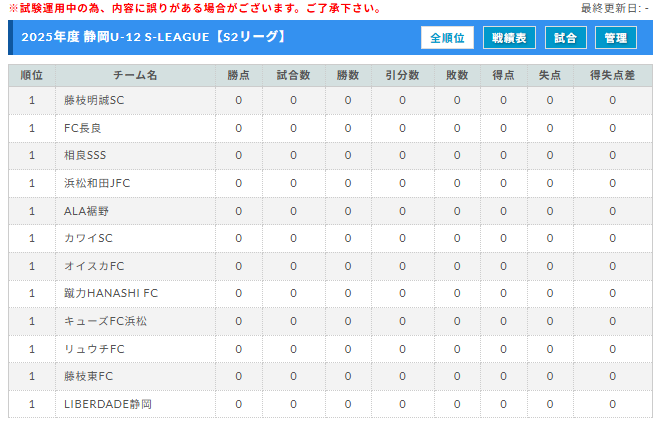Click the 管理 button
Viewport: 657px width, 422px height.
616,38
